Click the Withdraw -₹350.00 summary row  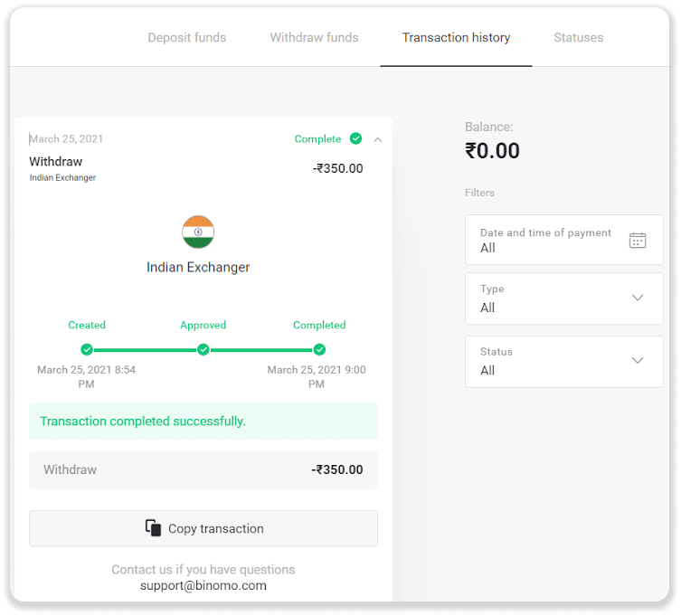[203, 470]
